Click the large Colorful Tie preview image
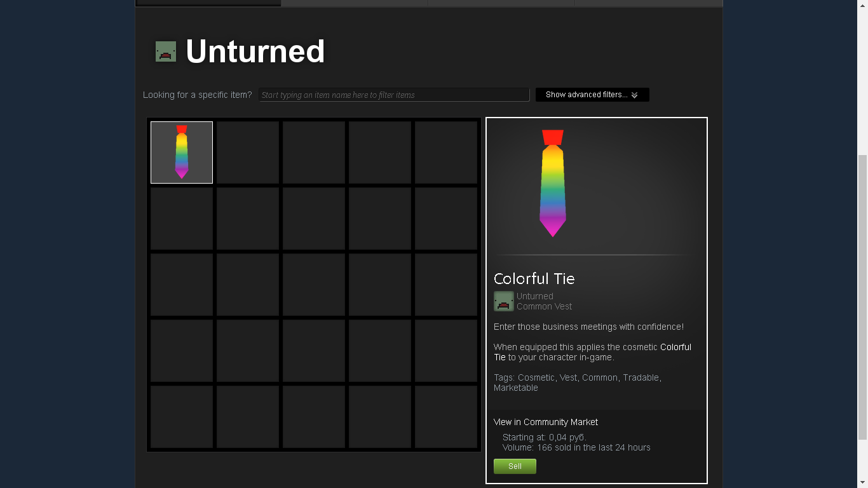Screen dimensions: 868x488 click(x=553, y=183)
